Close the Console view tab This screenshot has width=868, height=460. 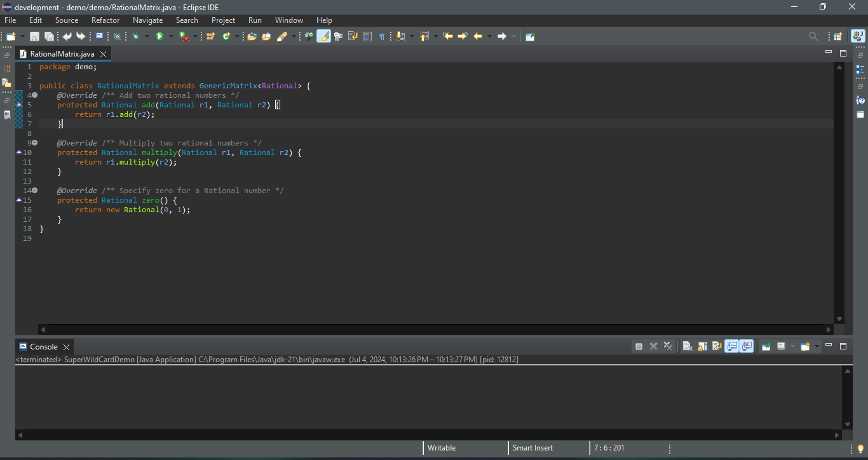pos(66,347)
